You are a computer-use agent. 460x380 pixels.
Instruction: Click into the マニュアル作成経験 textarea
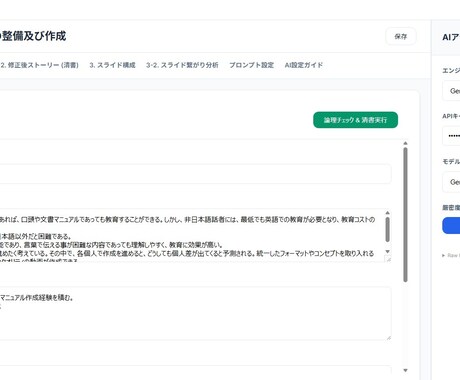pos(195,314)
